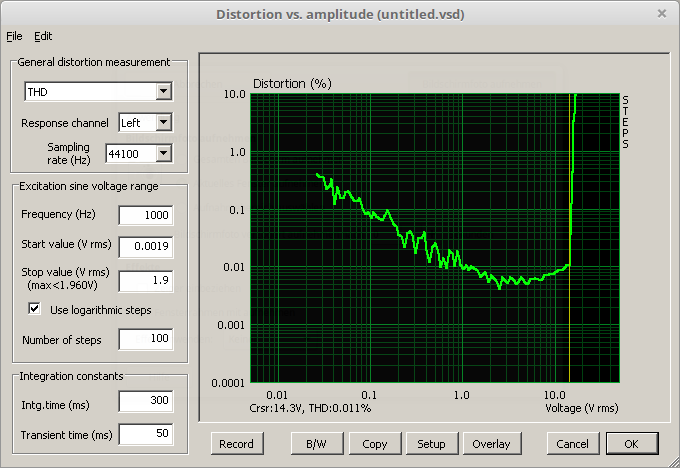Click the Frequency (Hz) input field

click(145, 215)
